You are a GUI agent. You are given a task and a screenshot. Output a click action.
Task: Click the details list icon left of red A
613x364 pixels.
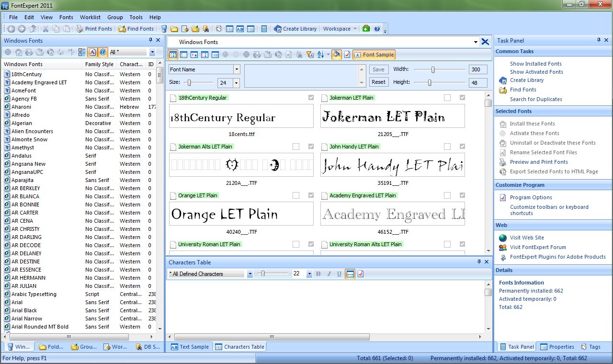[x=82, y=52]
